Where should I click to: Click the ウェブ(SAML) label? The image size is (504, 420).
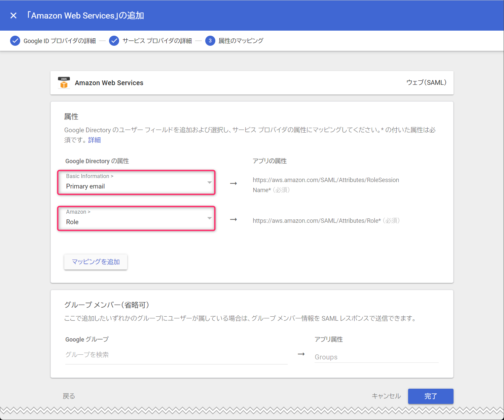pyautogui.click(x=426, y=82)
